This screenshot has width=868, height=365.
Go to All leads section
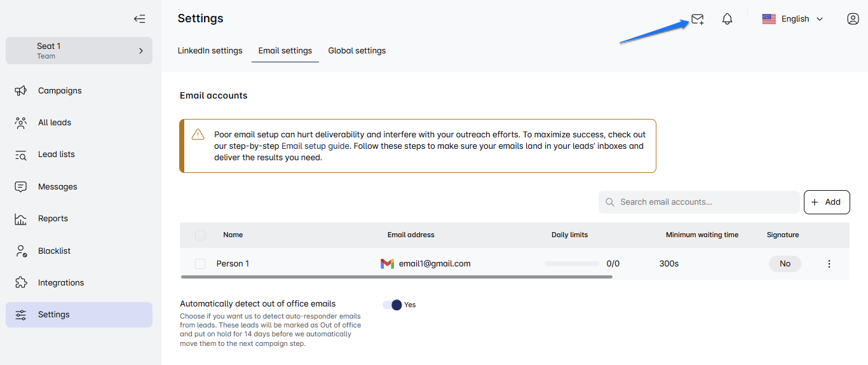[x=55, y=123]
